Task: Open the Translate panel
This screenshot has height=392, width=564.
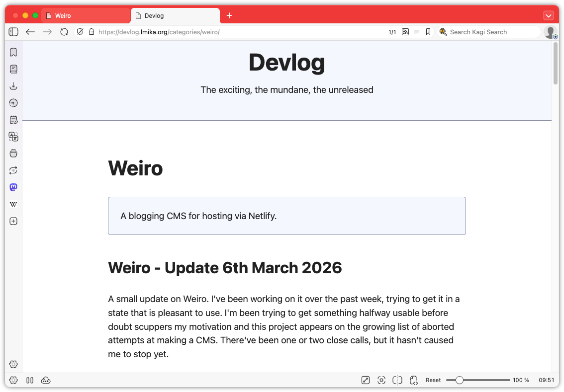Action: pos(13,137)
